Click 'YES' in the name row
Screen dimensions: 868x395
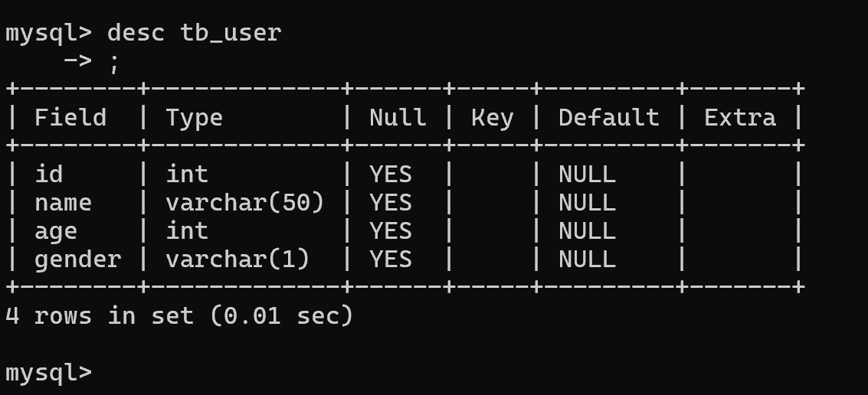pyautogui.click(x=390, y=203)
